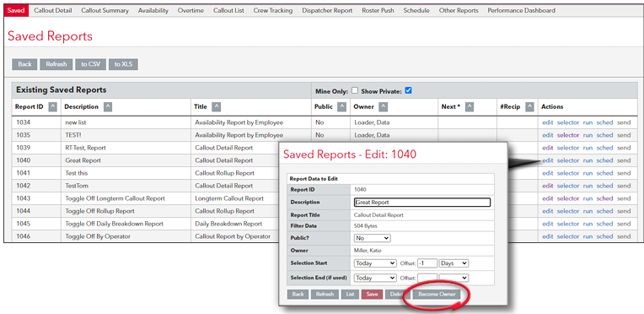Switch to the Schedule tab
The image size is (644, 314).
coord(416,11)
